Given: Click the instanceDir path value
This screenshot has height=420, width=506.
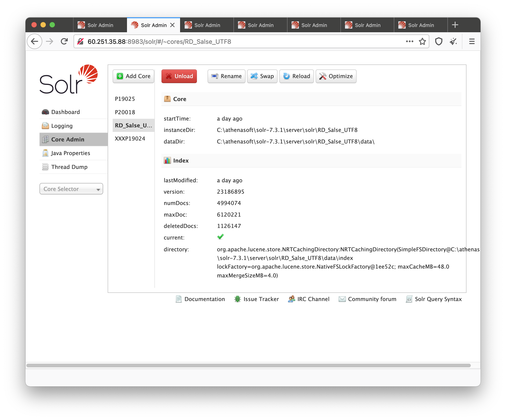Looking at the screenshot, I should (287, 130).
